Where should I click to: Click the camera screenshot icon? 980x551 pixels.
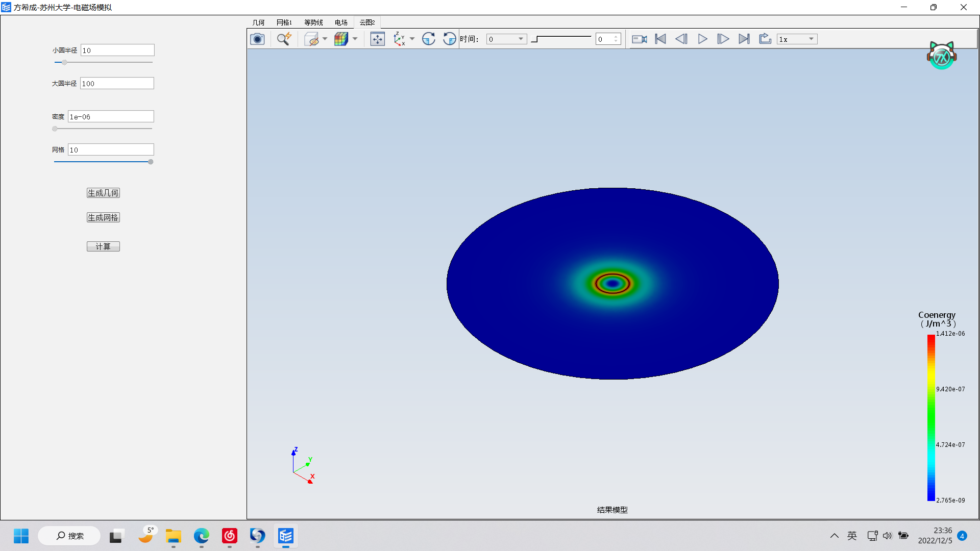(x=257, y=39)
